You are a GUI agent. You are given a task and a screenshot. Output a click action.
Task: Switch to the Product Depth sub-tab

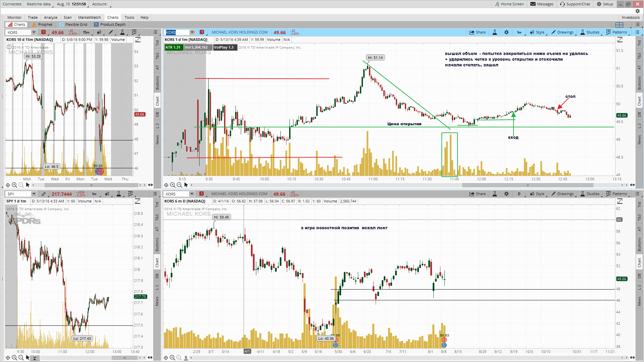tap(110, 25)
